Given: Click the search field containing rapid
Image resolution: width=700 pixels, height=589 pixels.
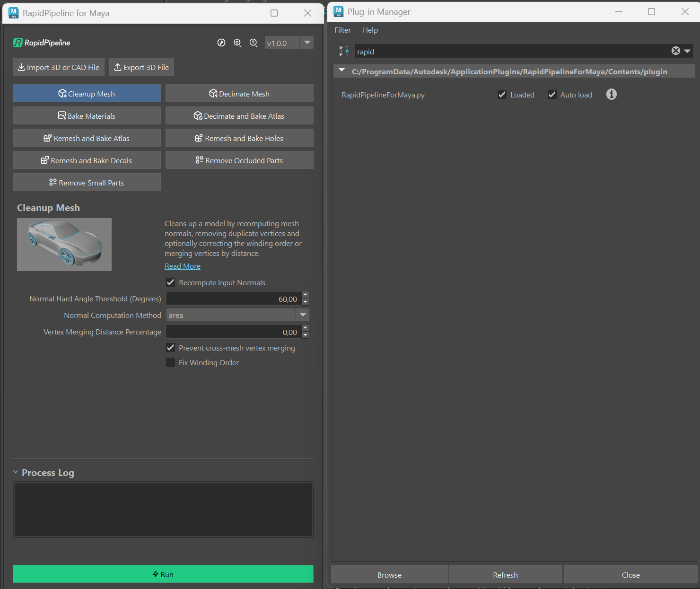Looking at the screenshot, I should coord(512,51).
